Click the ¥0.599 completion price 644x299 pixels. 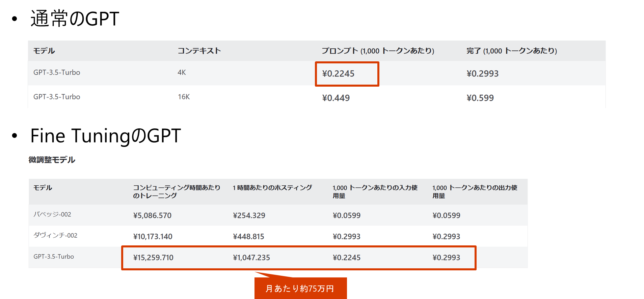(x=480, y=98)
